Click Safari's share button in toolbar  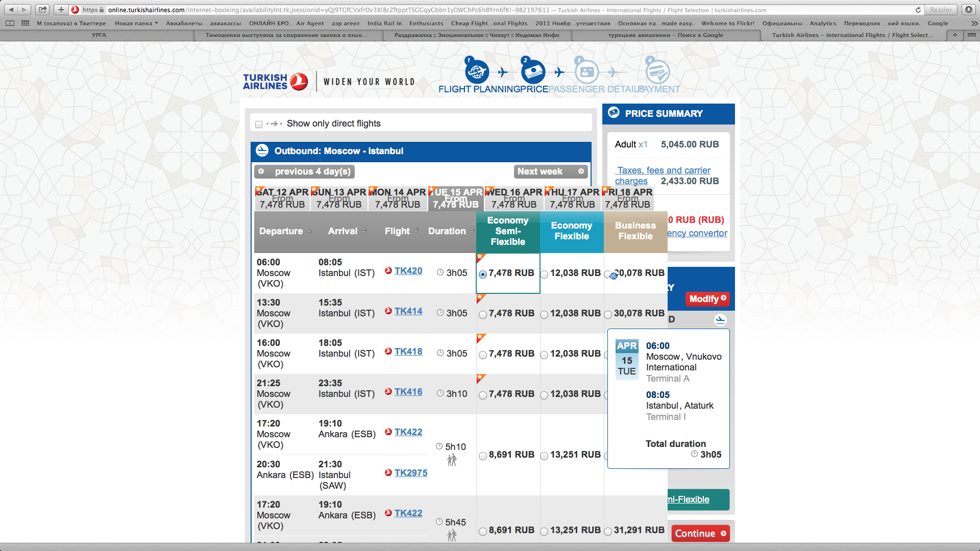(43, 10)
